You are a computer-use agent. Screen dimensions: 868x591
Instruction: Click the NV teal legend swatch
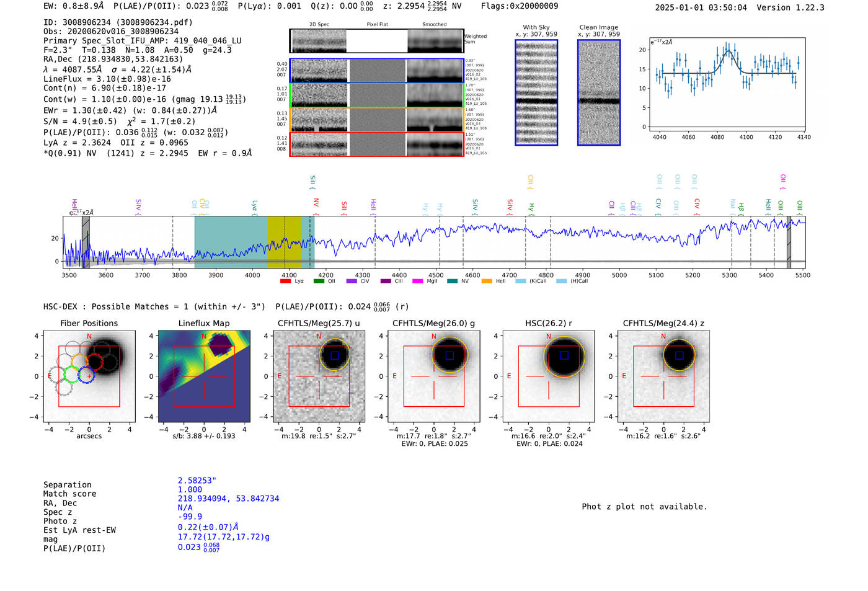point(452,282)
